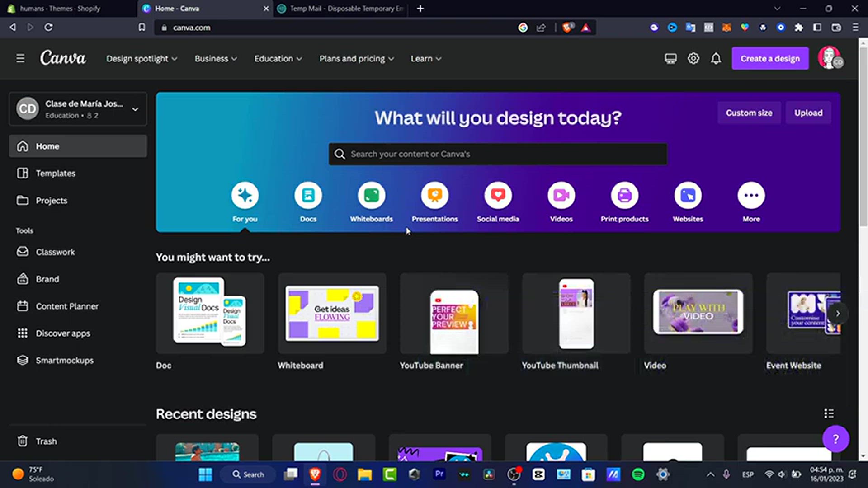
Task: Open the browser extensions puzzle icon
Action: click(799, 28)
